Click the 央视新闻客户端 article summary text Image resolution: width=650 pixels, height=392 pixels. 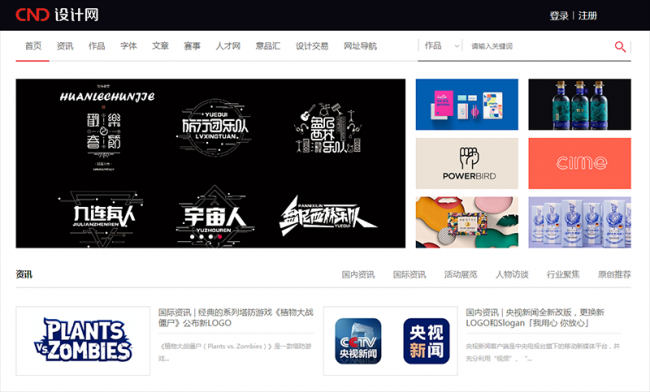coord(542,352)
